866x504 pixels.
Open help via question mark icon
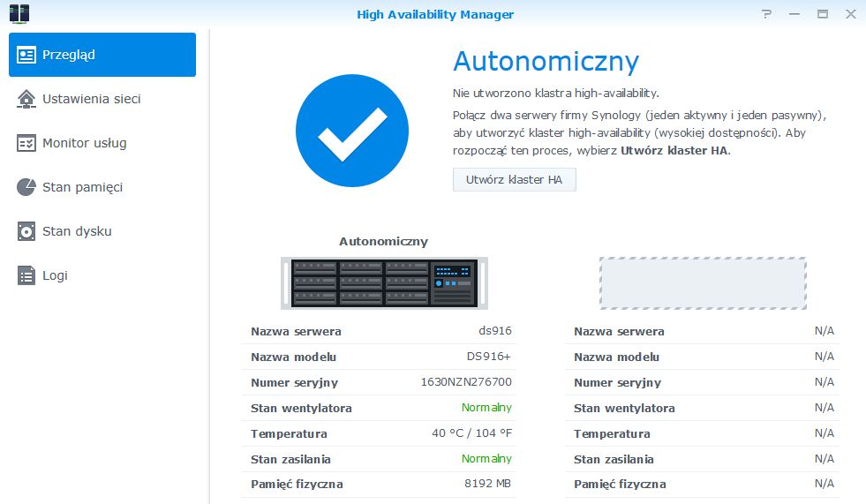point(766,14)
